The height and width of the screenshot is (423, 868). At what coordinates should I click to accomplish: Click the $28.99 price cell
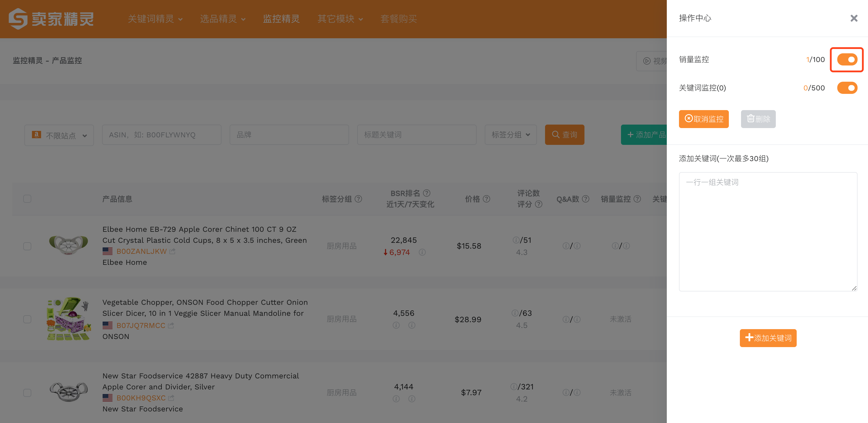click(468, 319)
